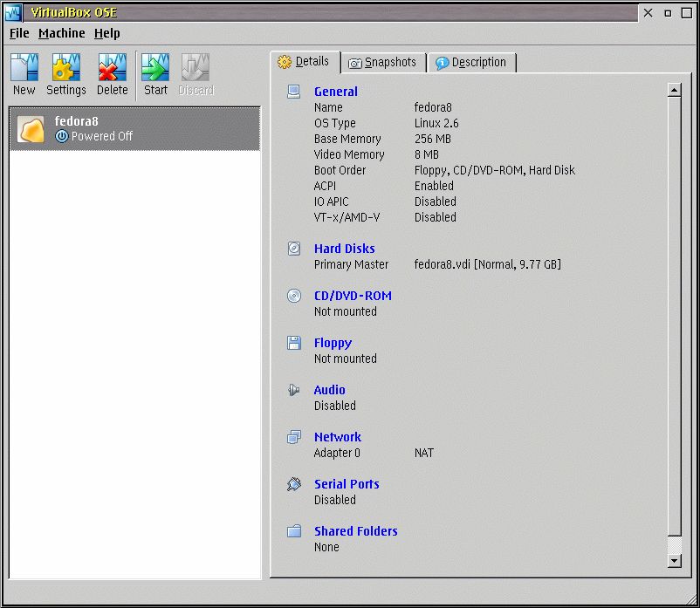The height and width of the screenshot is (608, 700).
Task: Minimize the VirtualBox window with small square
Action: coord(668,13)
